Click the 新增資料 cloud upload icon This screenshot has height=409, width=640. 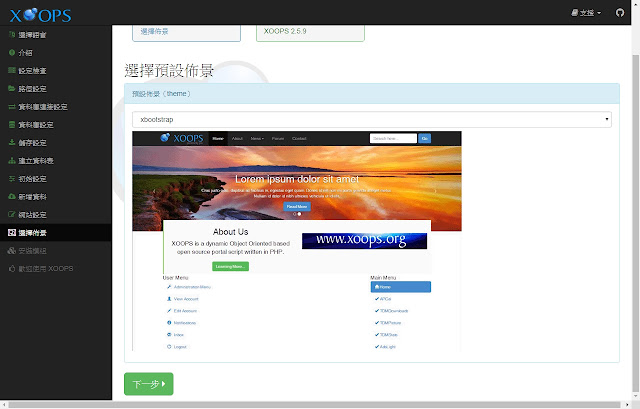tap(12, 196)
